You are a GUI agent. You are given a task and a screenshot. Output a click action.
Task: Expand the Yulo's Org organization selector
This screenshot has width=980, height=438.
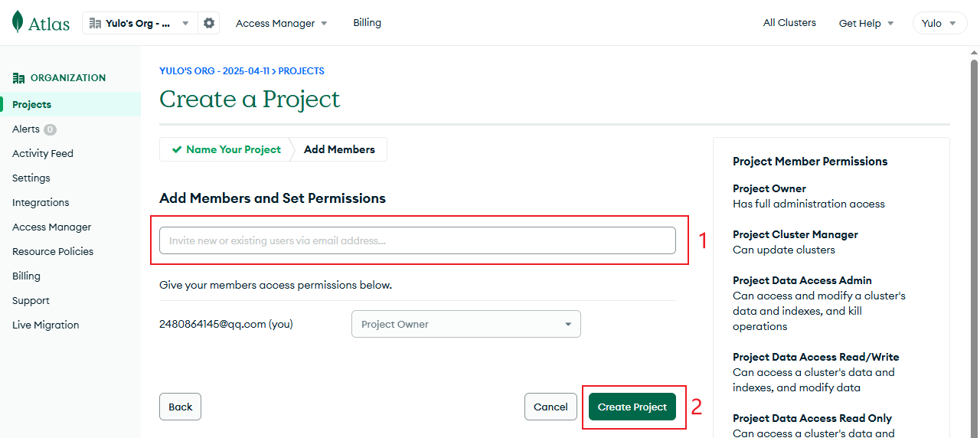pyautogui.click(x=139, y=23)
